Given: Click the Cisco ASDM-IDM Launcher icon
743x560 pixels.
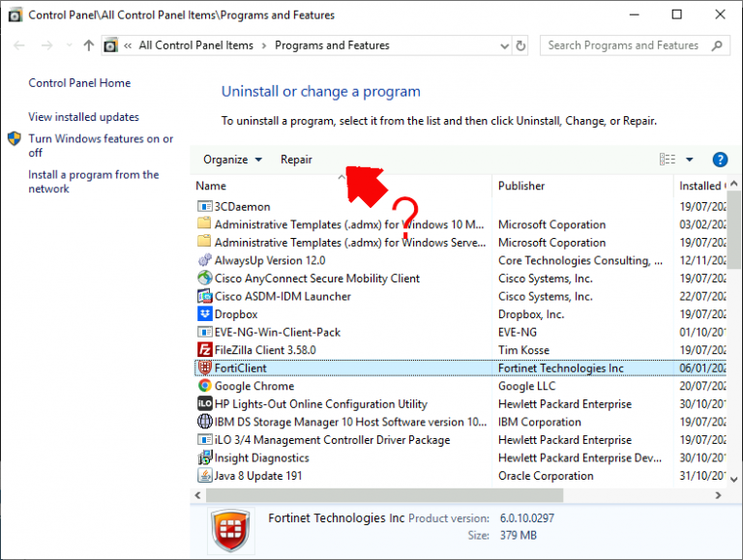Looking at the screenshot, I should coord(204,296).
